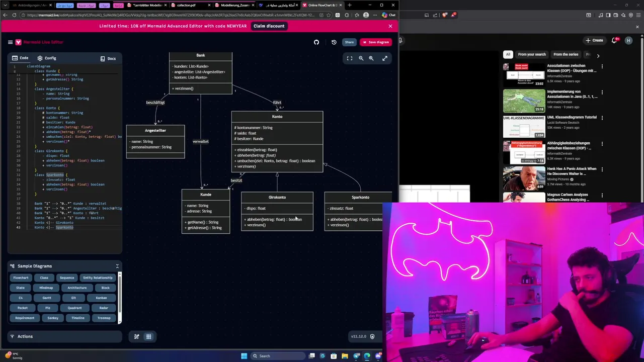The height and width of the screenshot is (362, 644).
Task: Zoom in the diagram using plus magnifier
Action: [371, 58]
